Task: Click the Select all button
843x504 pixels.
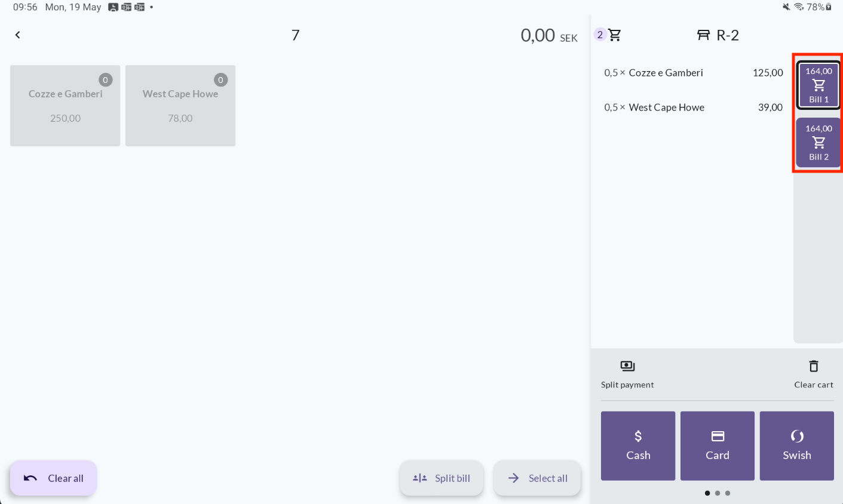Action: (x=537, y=478)
